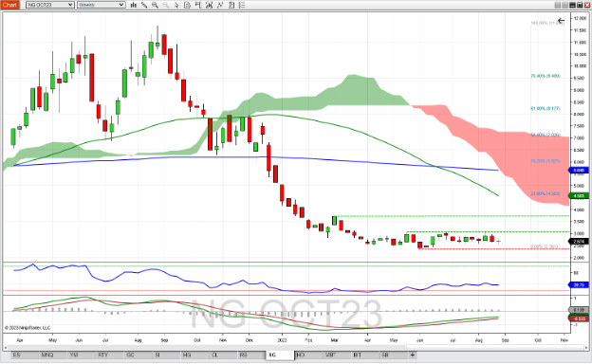592x364 pixels.
Task: Click the 0.00% Fibonacci level label
Action: pyautogui.click(x=544, y=246)
